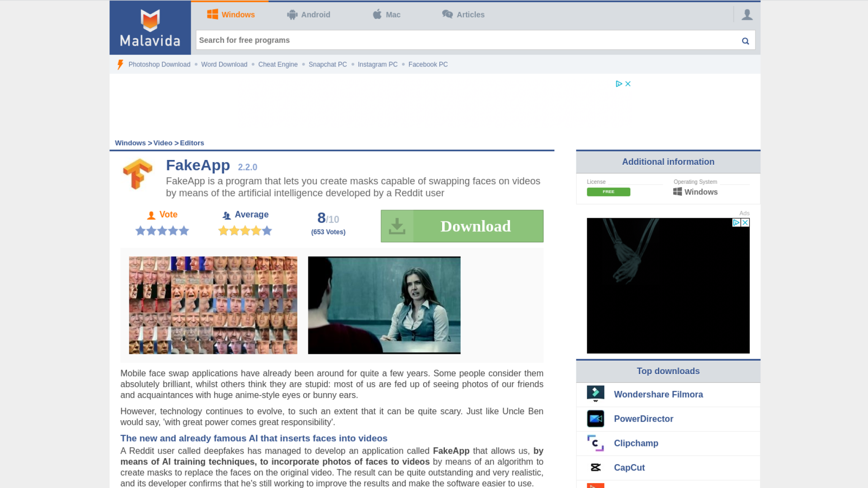Rate five stars in Vote
Image resolution: width=868 pixels, height=488 pixels.
pyautogui.click(x=184, y=231)
